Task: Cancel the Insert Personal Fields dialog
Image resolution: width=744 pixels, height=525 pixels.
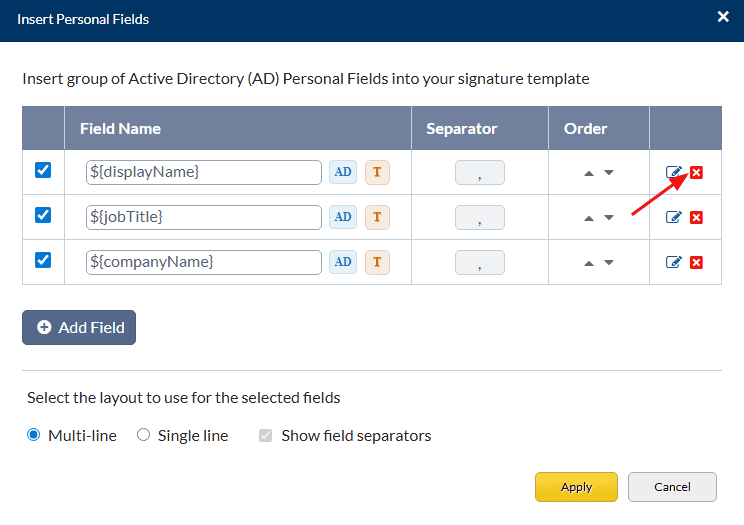Action: (672, 487)
